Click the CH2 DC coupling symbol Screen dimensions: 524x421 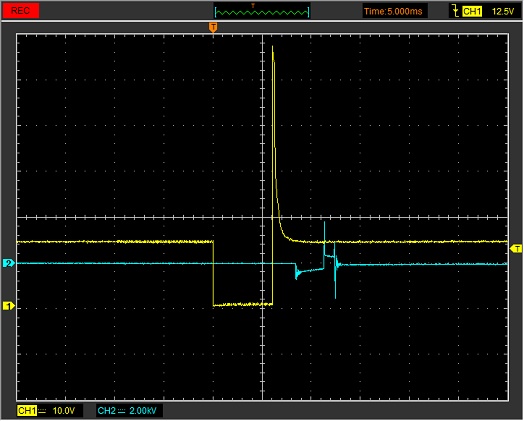(x=121, y=411)
